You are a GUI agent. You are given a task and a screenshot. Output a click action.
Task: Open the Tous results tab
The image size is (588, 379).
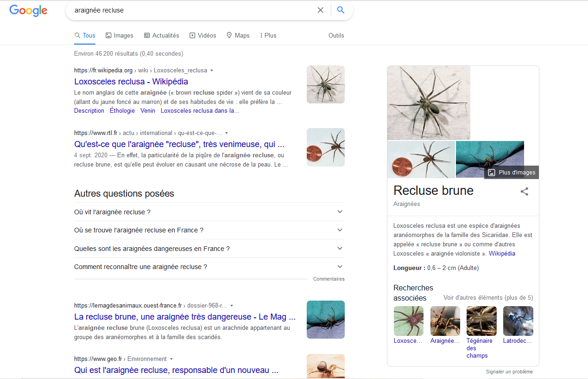(85, 36)
